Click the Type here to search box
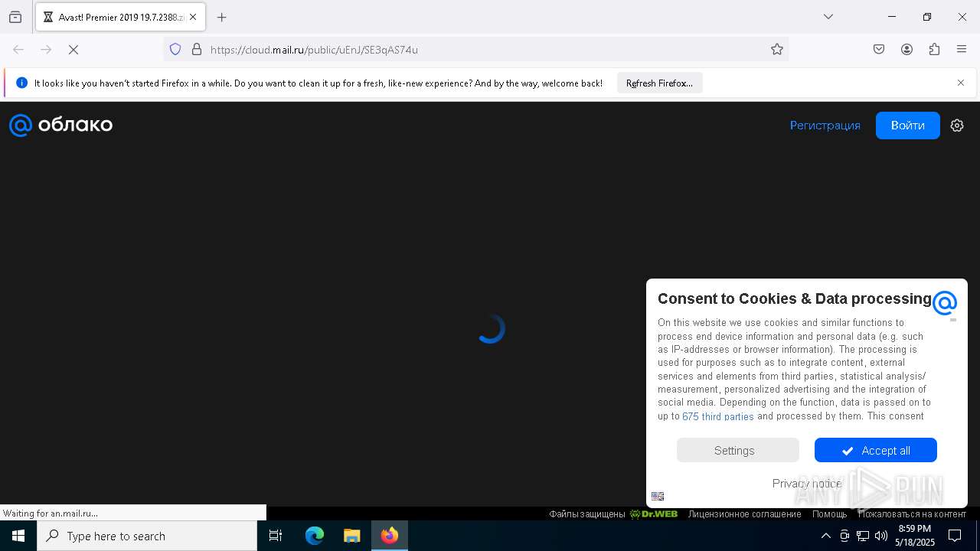Screen dimensions: 980x551 (147, 536)
